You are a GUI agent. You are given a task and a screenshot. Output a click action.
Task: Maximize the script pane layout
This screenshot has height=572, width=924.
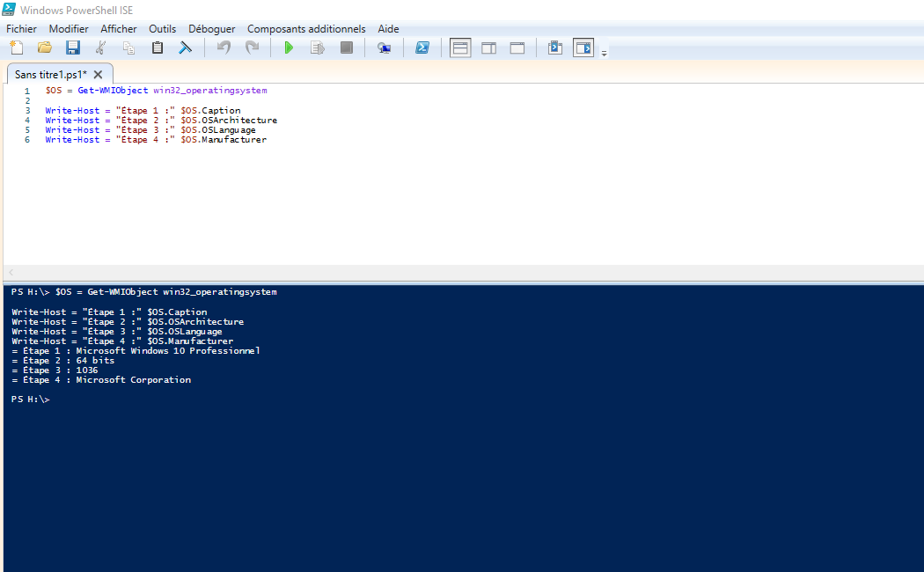pos(517,48)
